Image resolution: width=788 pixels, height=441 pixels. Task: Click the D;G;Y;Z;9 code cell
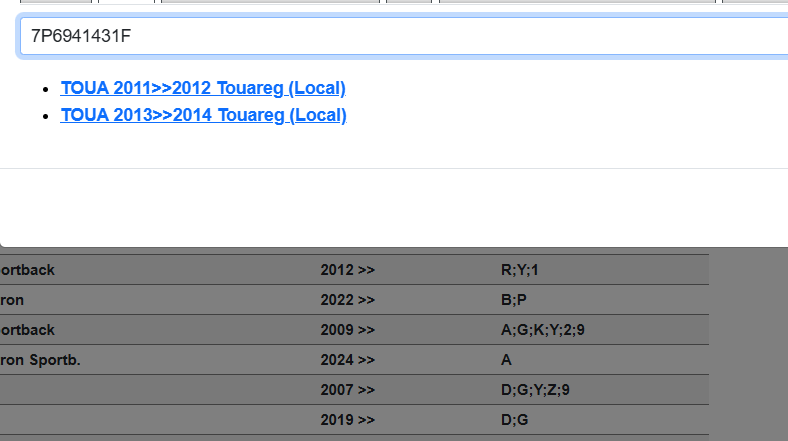535,390
